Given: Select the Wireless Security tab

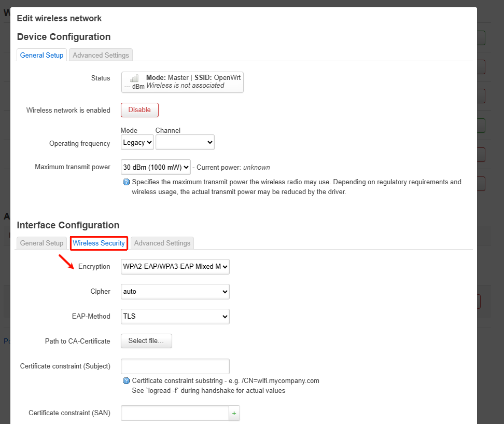Looking at the screenshot, I should (99, 243).
